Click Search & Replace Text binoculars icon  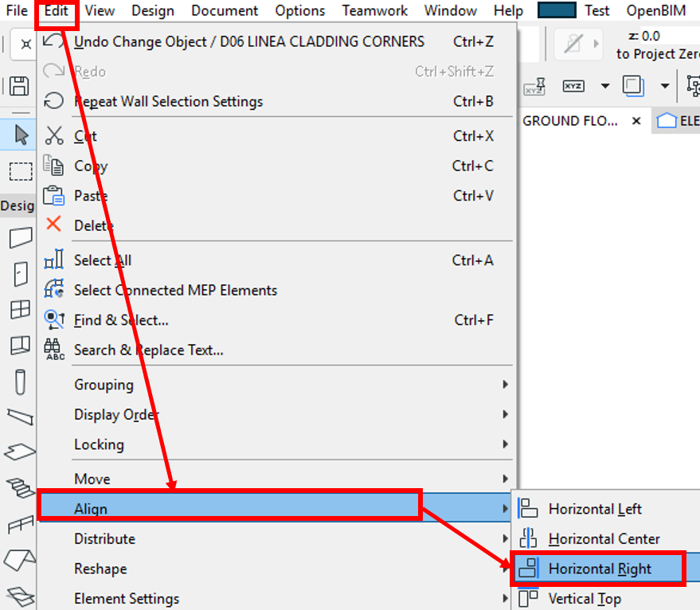pyautogui.click(x=54, y=350)
